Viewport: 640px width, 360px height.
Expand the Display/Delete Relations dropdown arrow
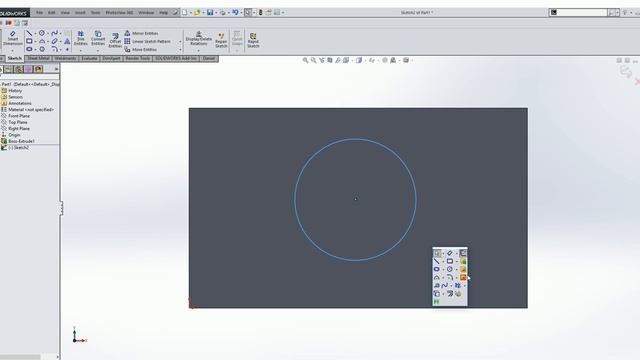coord(199,51)
